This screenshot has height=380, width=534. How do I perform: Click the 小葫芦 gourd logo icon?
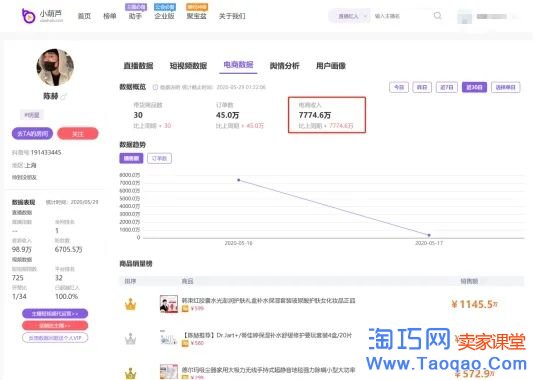click(x=29, y=16)
